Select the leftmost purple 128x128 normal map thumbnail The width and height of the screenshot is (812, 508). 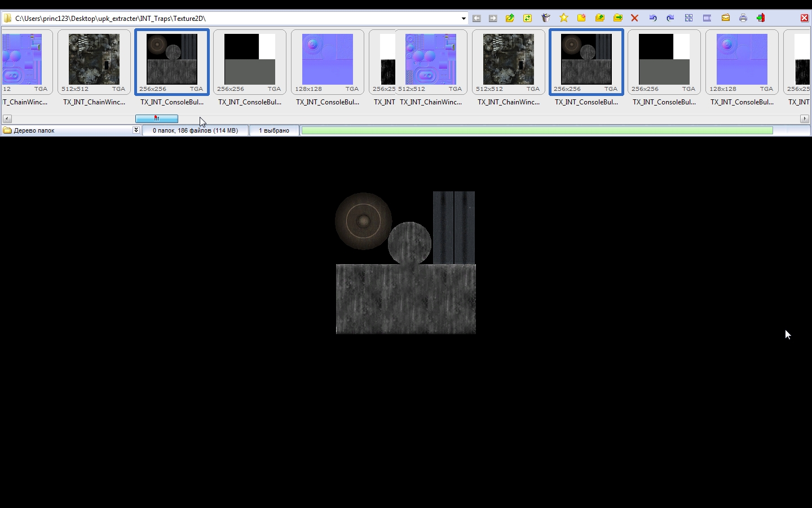click(x=328, y=62)
